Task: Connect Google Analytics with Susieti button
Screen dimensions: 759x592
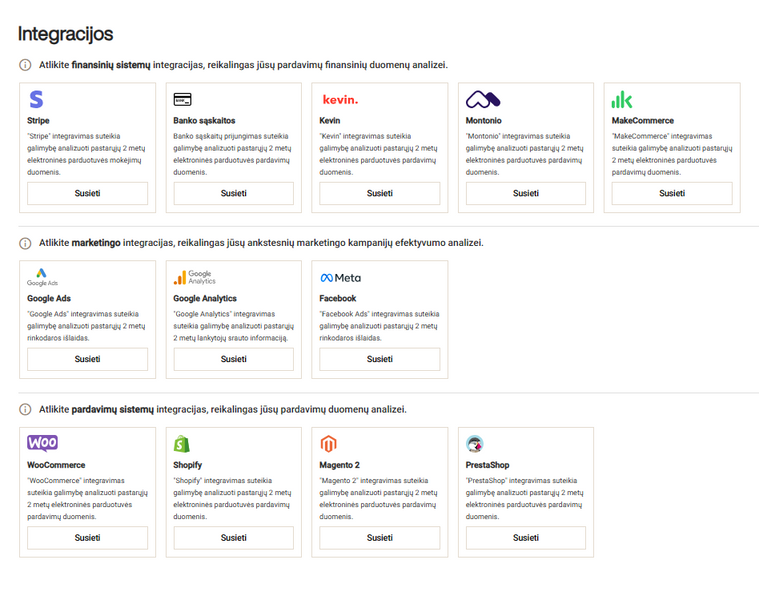Action: [233, 359]
